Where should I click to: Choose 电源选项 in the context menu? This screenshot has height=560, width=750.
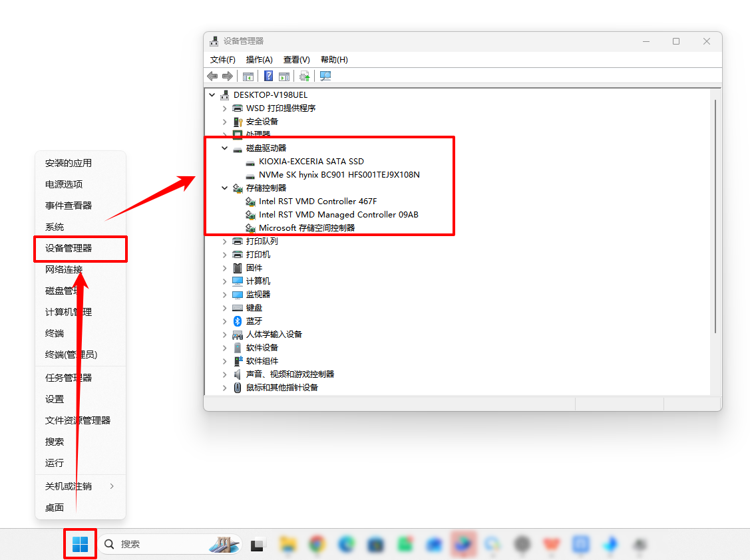point(81,184)
